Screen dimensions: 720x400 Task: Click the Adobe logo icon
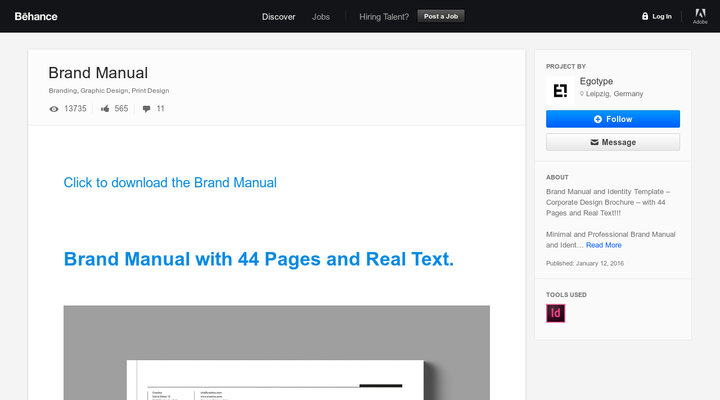coord(700,15)
